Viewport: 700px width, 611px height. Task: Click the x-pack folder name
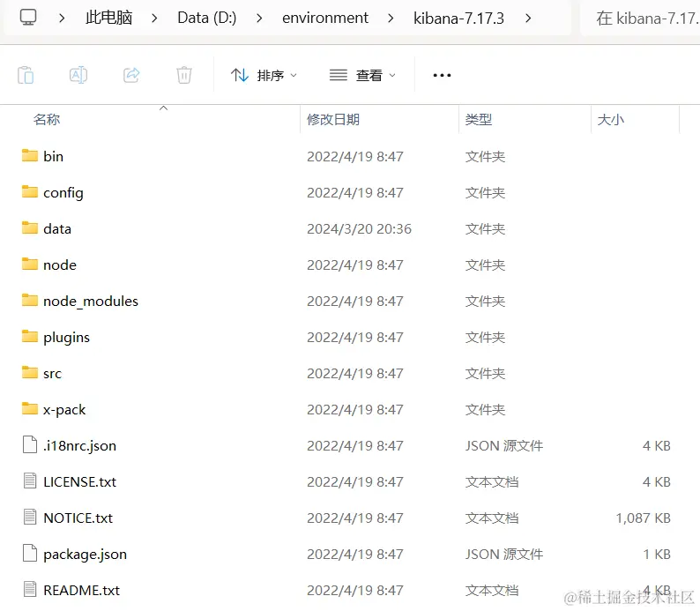click(x=64, y=410)
